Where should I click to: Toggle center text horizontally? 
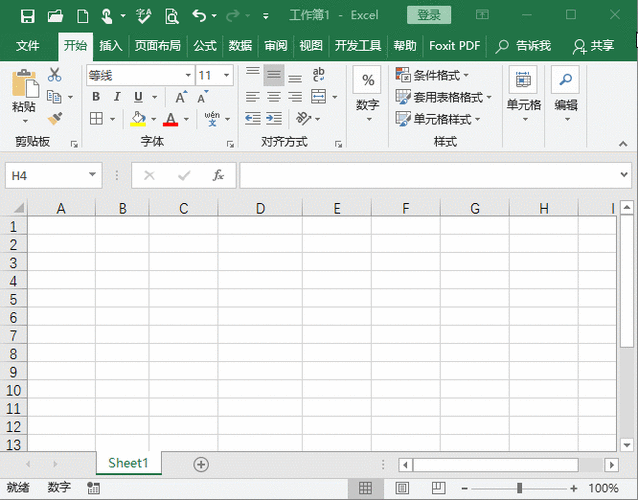coord(274,97)
